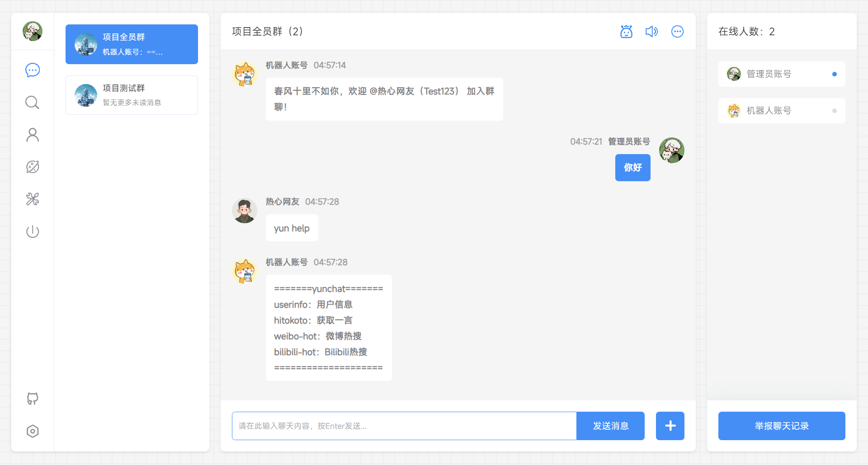Select the 项目全员群 conversation

(x=131, y=44)
